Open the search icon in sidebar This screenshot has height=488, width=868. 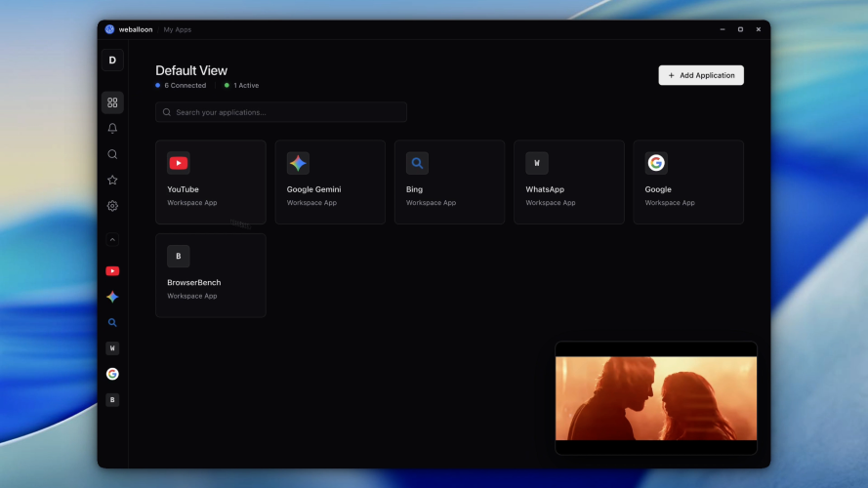point(112,154)
